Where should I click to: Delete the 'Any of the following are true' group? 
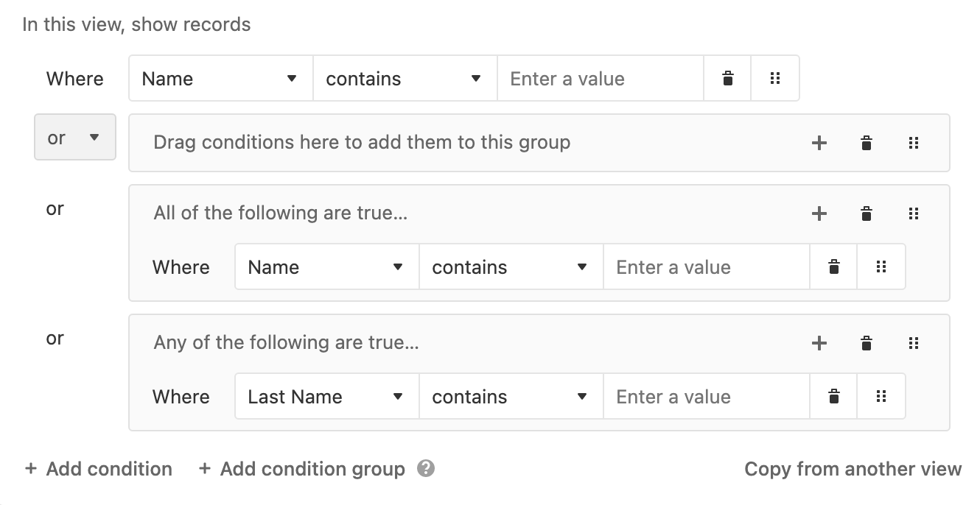point(867,343)
